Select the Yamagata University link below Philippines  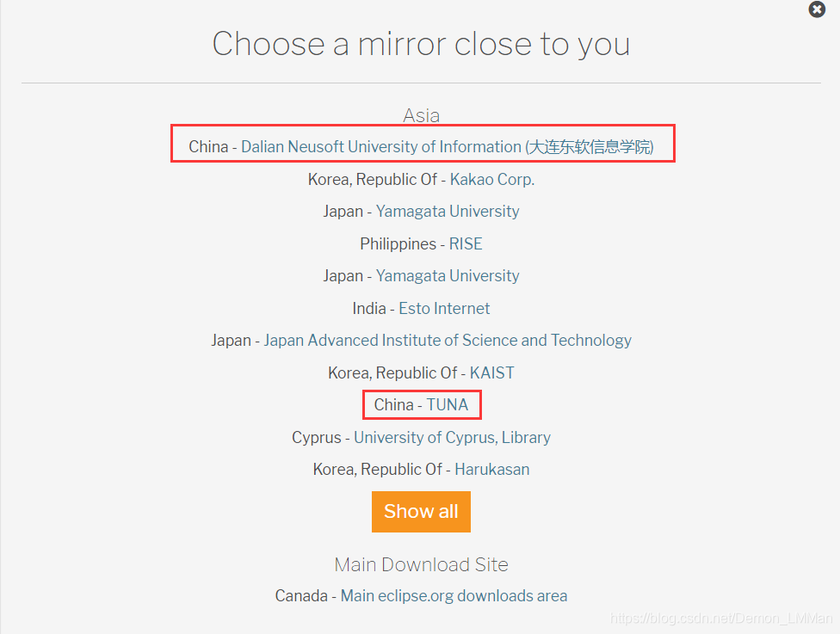[448, 276]
